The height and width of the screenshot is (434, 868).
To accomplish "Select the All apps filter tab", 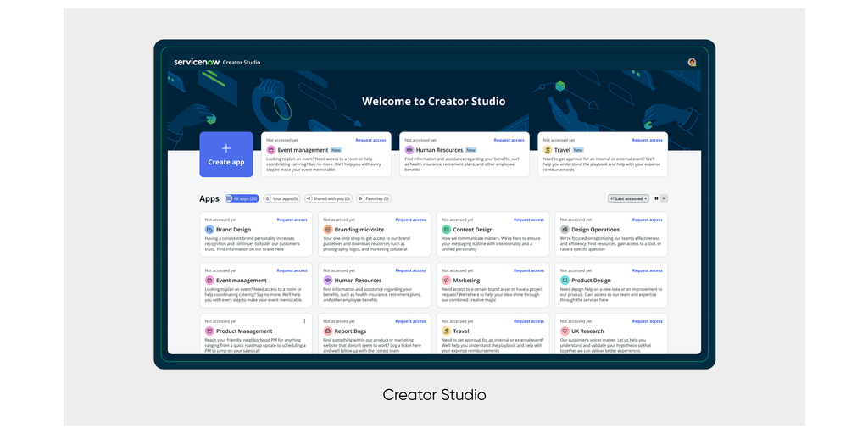I will tap(242, 198).
